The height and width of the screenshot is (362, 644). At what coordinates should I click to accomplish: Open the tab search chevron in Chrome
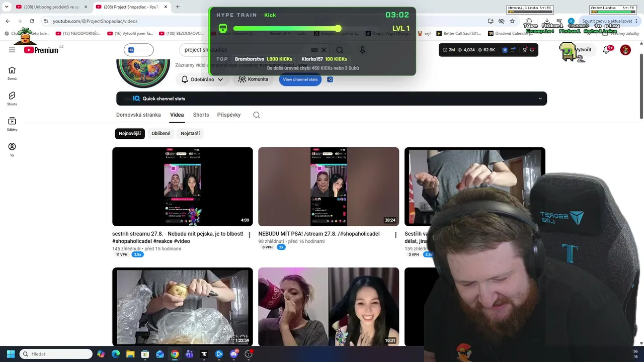7,7
